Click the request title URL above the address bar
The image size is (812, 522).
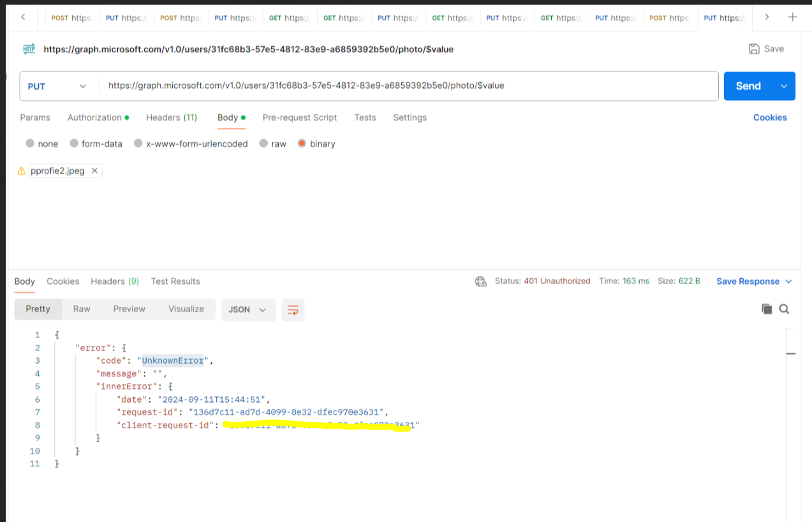click(249, 49)
